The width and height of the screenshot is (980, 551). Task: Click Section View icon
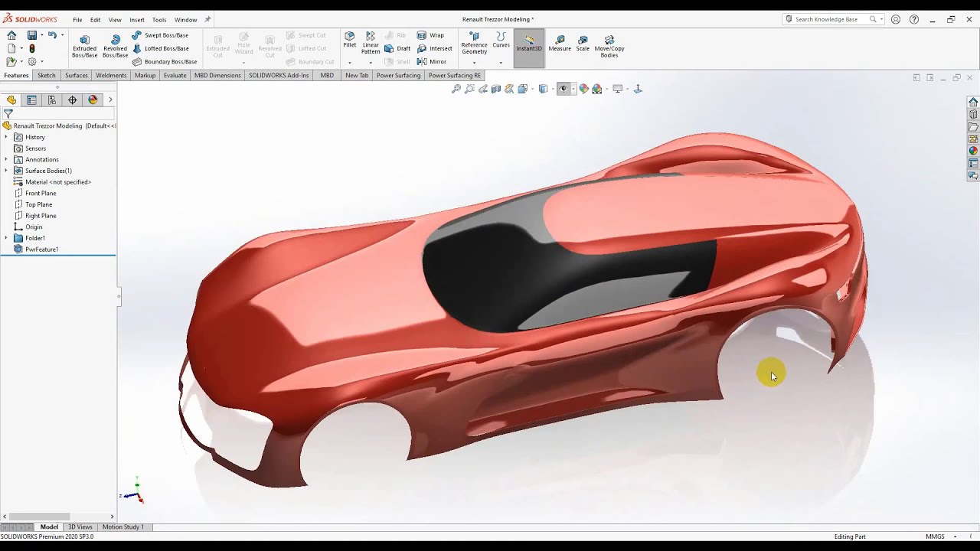(x=496, y=89)
